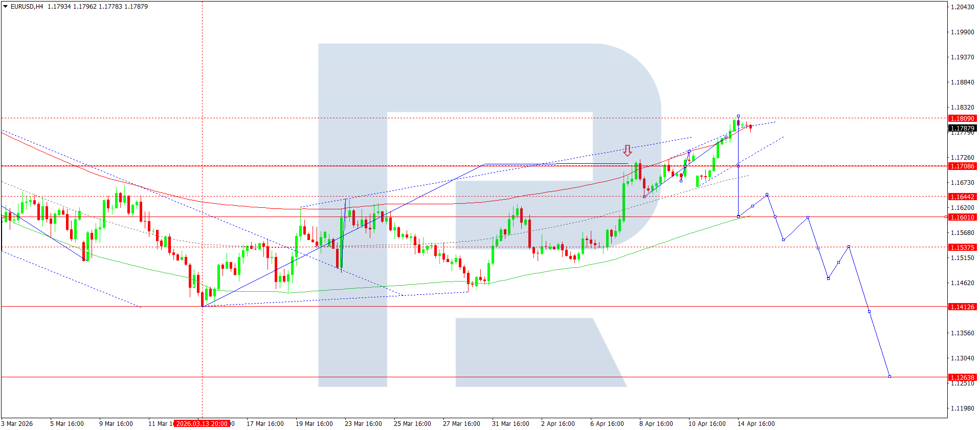Select the 1.16010 price level label

(962, 217)
